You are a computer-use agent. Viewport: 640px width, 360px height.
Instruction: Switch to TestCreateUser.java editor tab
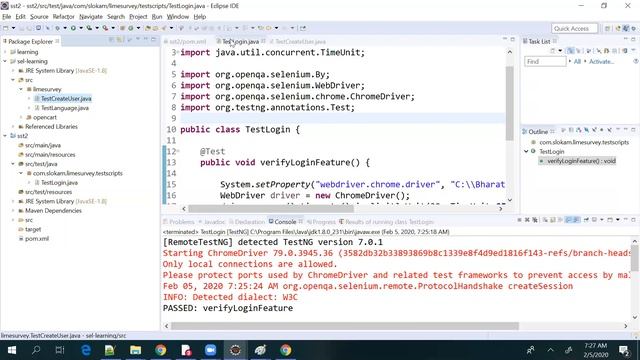(300, 42)
